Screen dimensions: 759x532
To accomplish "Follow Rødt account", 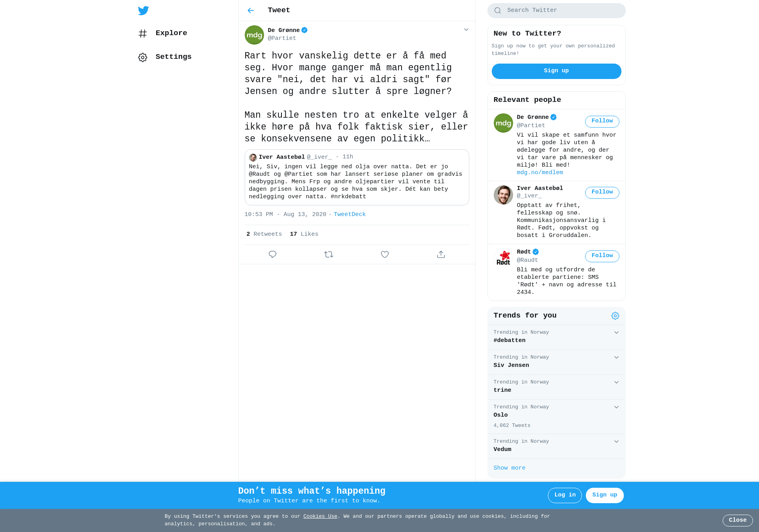I will coord(602,256).
